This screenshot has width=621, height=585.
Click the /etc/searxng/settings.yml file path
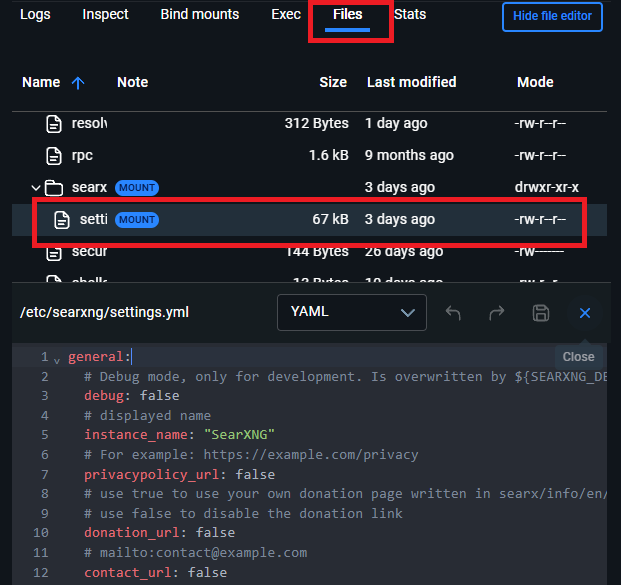click(105, 312)
